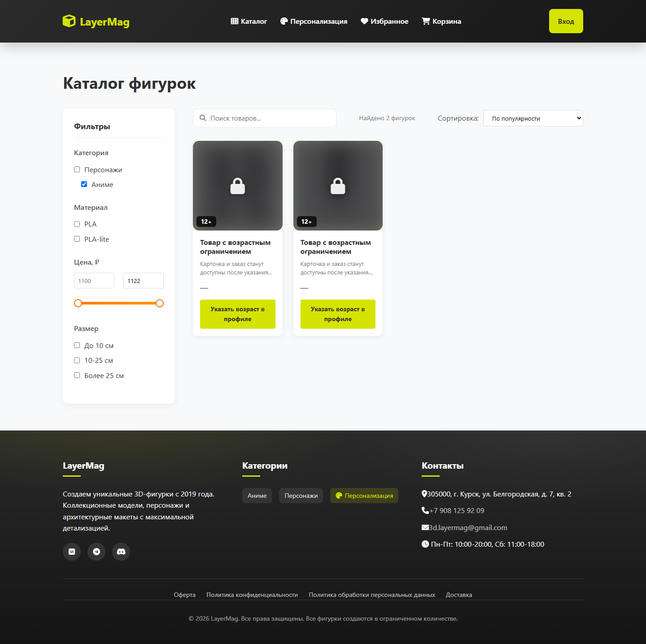Screen dimensions: 646x644
Task: Click the 3d.layermag@gmail.com email link
Action: pyautogui.click(x=468, y=527)
